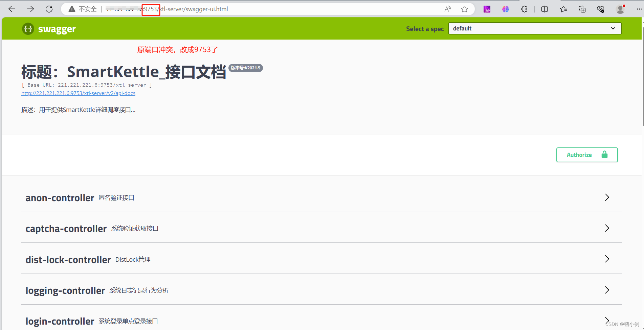This screenshot has width=644, height=330.
Task: Click the anon-controller heading
Action: pos(60,198)
